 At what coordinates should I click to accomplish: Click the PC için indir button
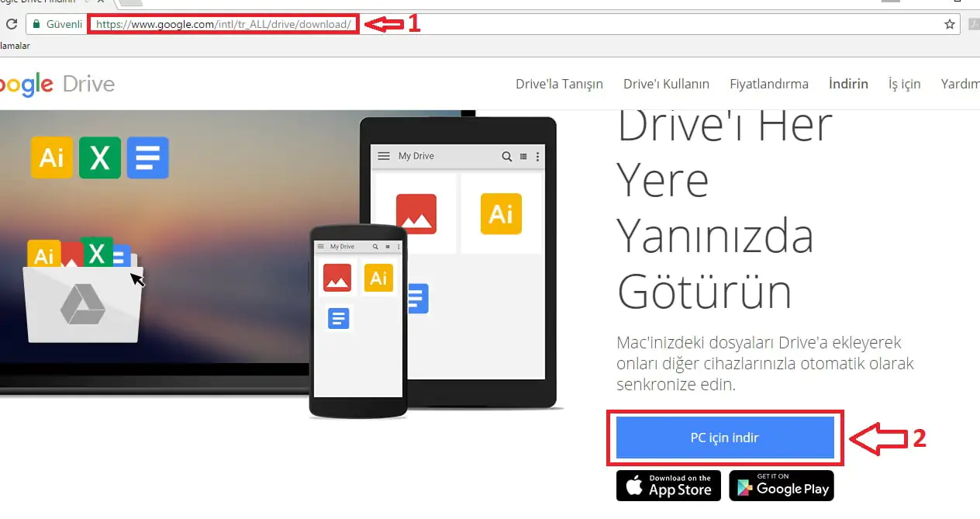tap(726, 437)
